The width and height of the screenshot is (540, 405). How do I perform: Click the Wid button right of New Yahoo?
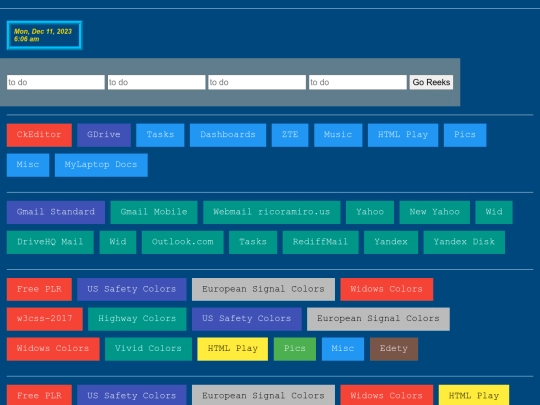[x=494, y=212]
